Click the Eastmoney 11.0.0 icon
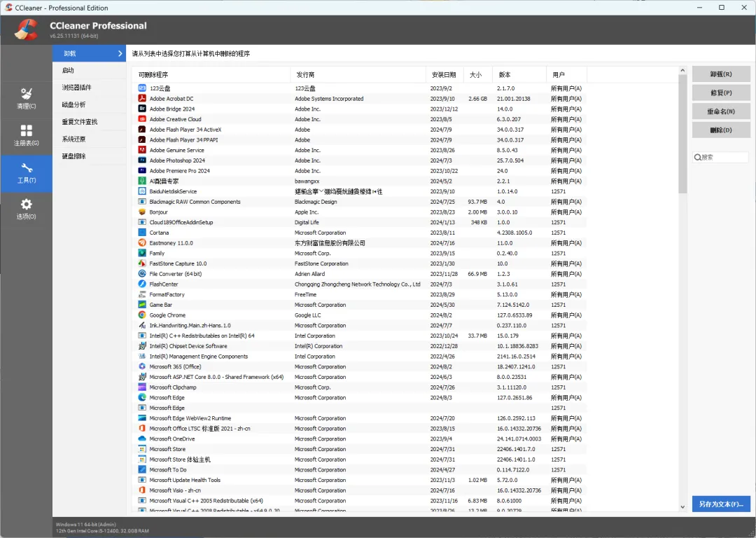Screen dimensions: 756x538 [141, 242]
